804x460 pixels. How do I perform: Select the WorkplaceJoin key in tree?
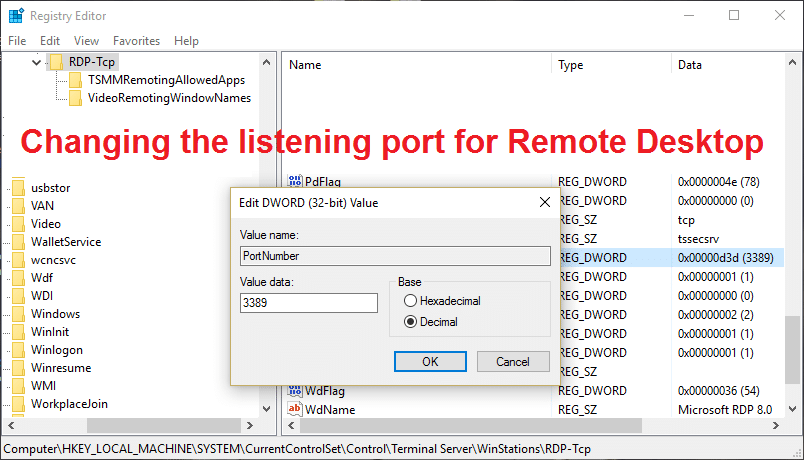click(x=69, y=404)
